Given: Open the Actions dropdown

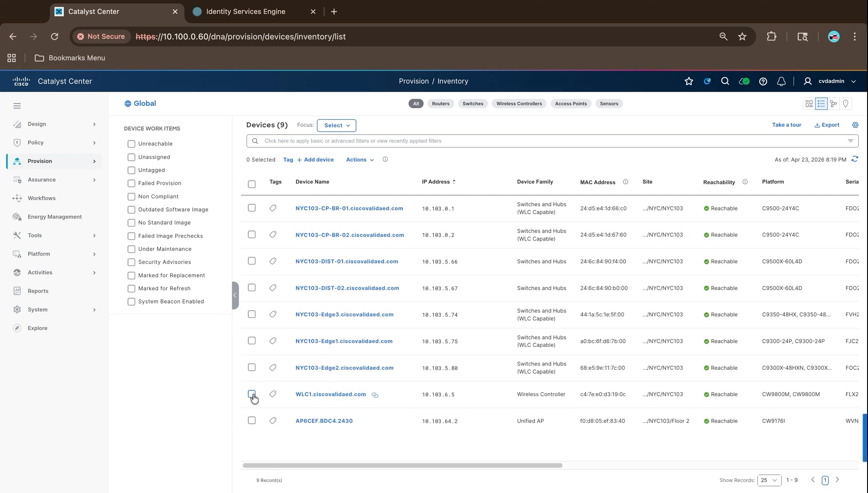Looking at the screenshot, I should point(360,160).
